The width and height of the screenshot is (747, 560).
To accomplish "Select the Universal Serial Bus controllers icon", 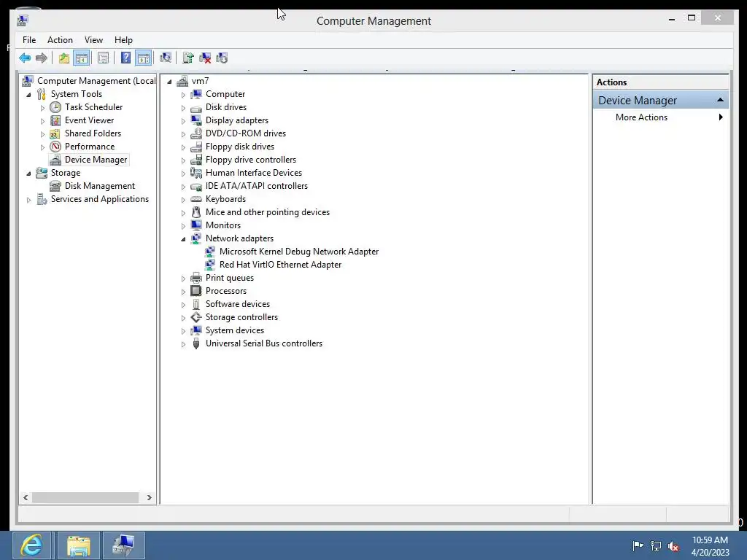I will point(196,343).
